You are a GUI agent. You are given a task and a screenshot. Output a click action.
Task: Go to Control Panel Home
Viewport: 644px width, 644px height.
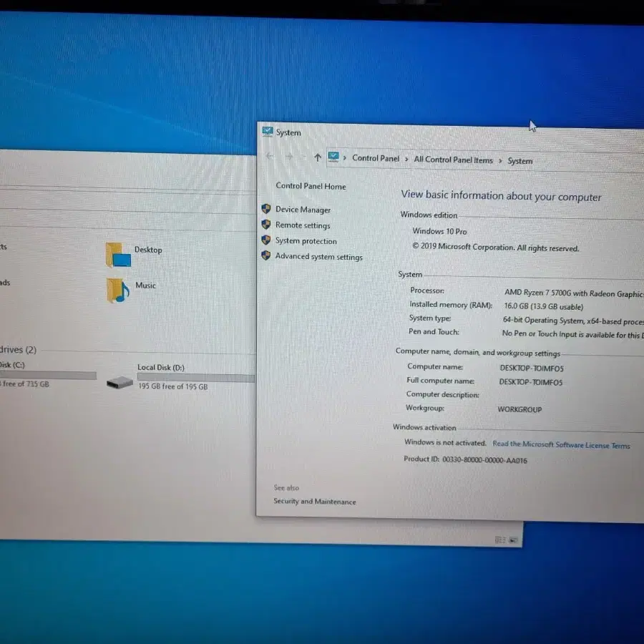(x=311, y=186)
